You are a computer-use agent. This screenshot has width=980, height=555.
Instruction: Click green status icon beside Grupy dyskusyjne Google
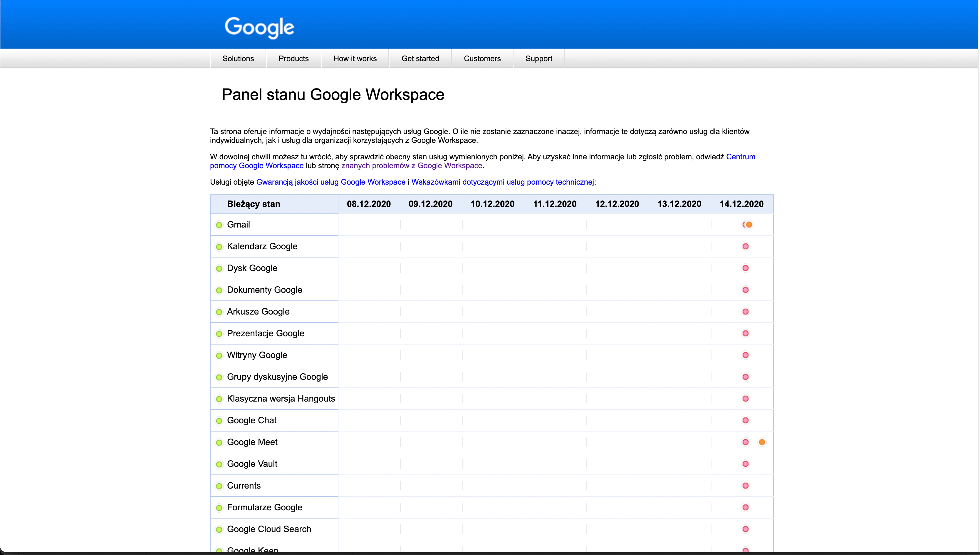pos(219,377)
